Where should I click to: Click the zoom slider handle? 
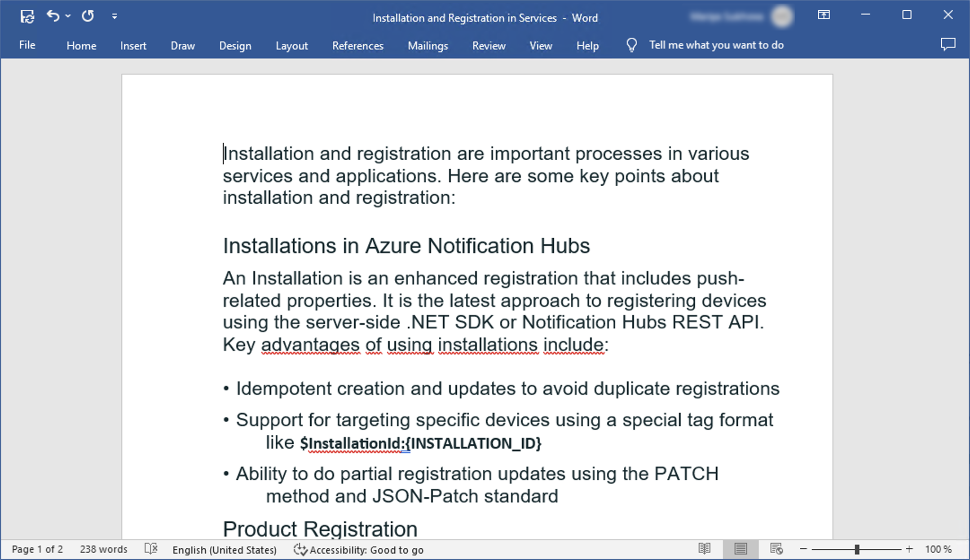857,549
